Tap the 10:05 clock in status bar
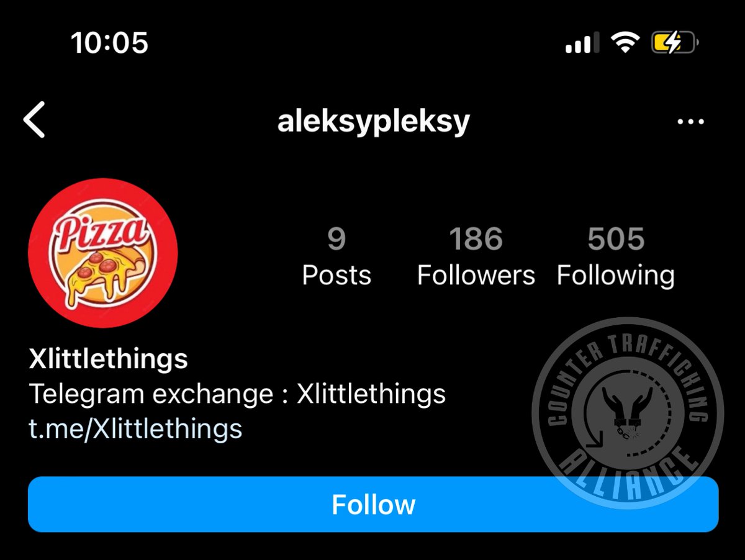The height and width of the screenshot is (560, 745). click(109, 43)
